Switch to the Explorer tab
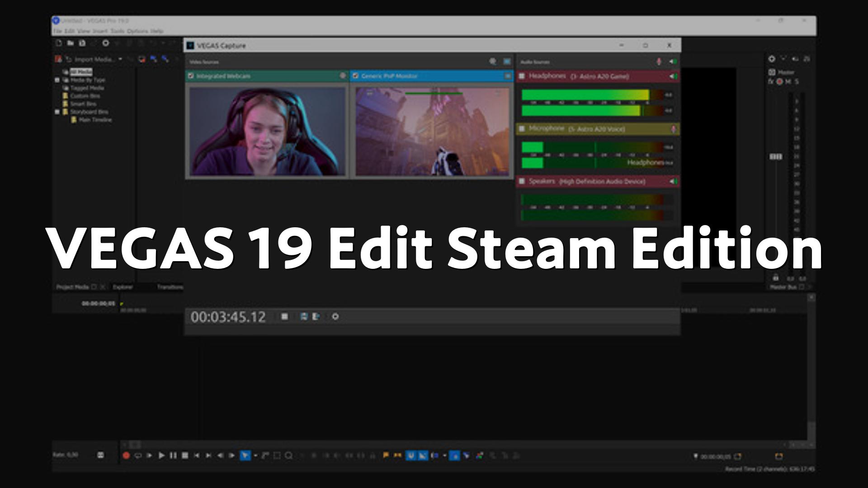The width and height of the screenshot is (868, 488). coord(123,287)
